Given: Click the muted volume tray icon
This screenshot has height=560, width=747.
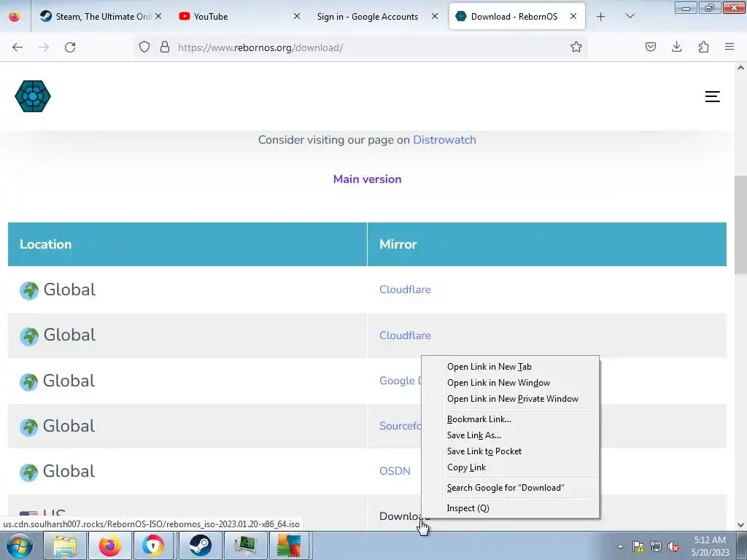Looking at the screenshot, I should (x=673, y=546).
